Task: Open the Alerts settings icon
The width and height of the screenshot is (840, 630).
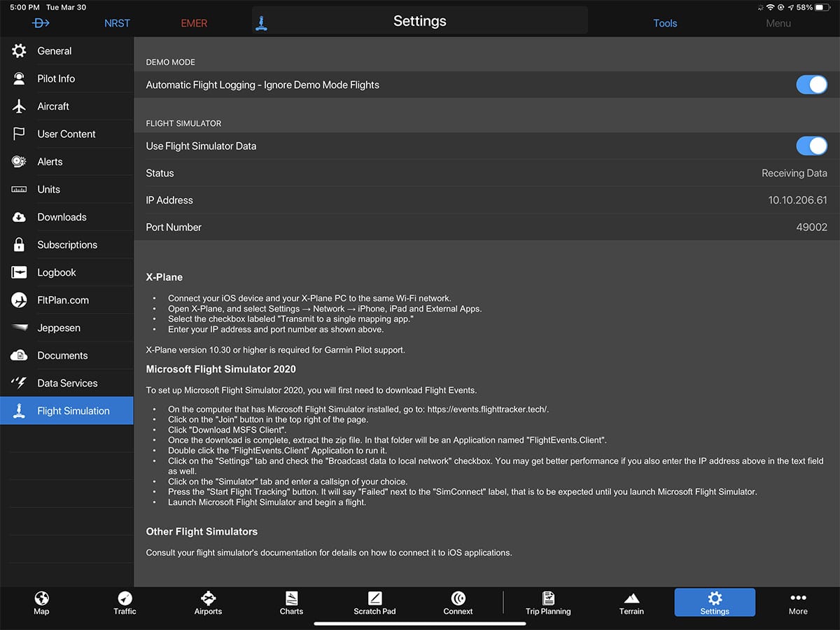Action: click(x=19, y=162)
